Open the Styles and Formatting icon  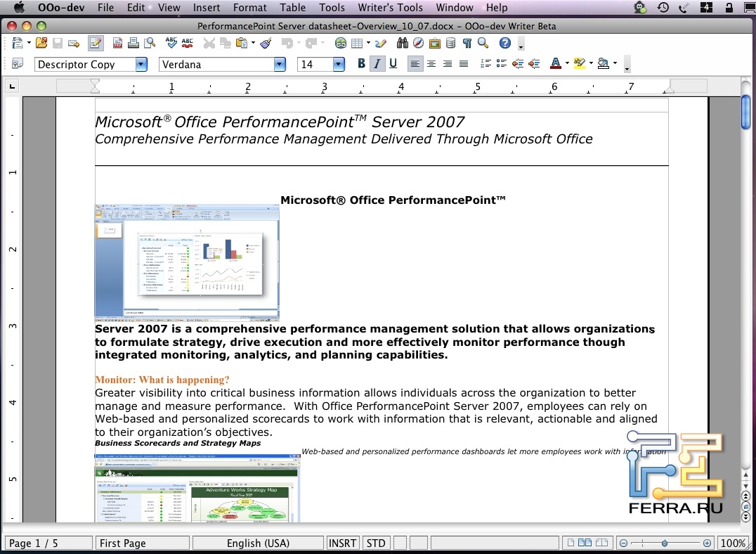pyautogui.click(x=18, y=64)
